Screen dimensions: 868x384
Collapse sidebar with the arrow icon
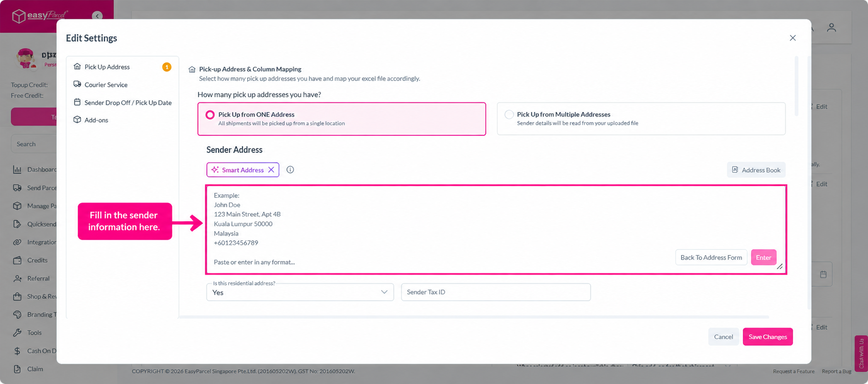[x=97, y=16]
